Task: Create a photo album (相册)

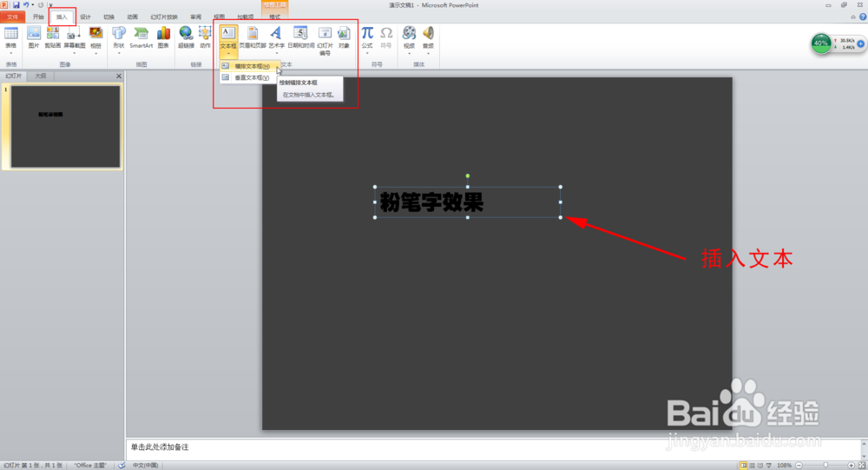Action: pos(95,37)
